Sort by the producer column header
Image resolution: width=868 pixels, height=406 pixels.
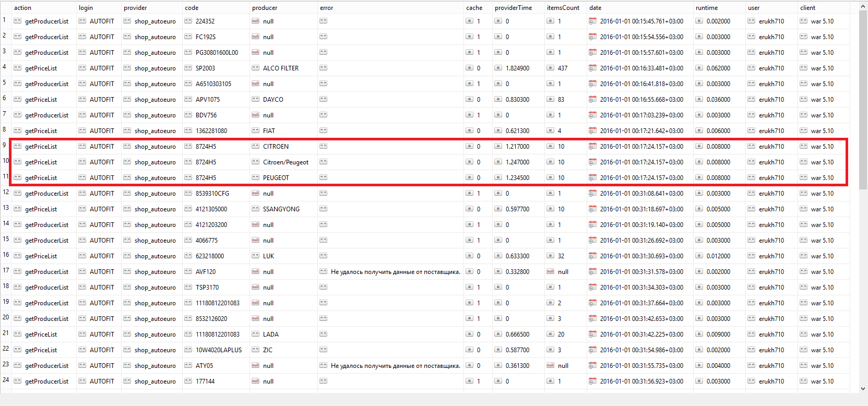coord(265,8)
